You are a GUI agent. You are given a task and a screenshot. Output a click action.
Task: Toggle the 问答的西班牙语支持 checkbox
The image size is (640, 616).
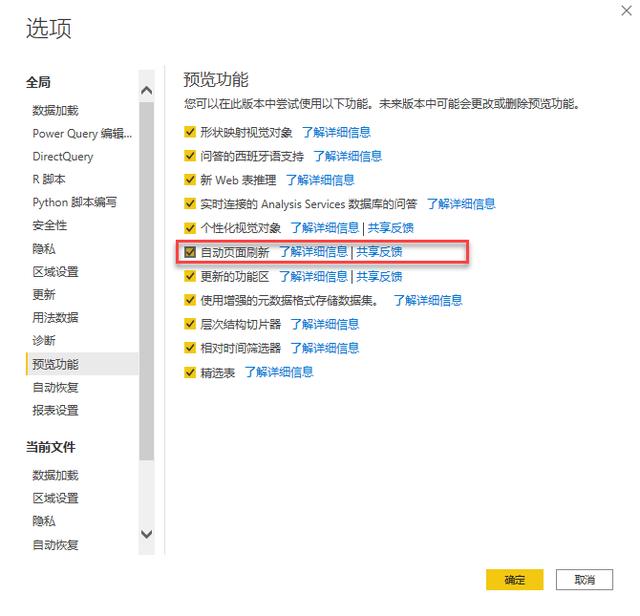pos(190,156)
